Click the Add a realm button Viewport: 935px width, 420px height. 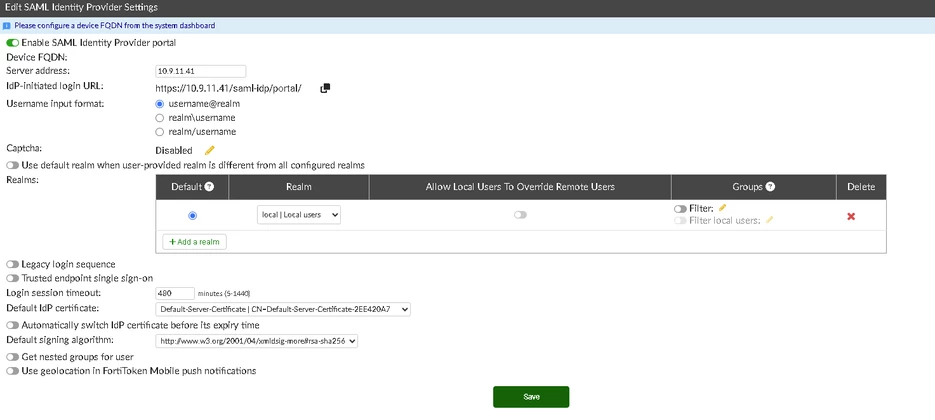pos(194,242)
